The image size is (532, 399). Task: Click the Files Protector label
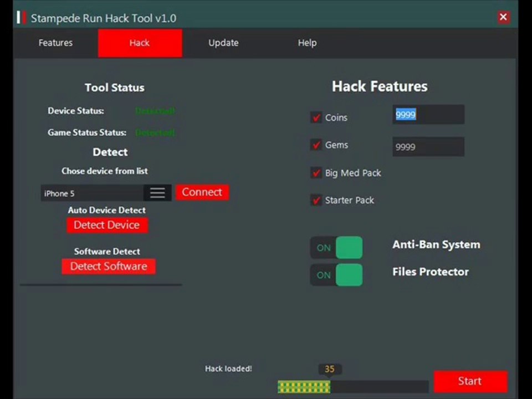pos(431,272)
